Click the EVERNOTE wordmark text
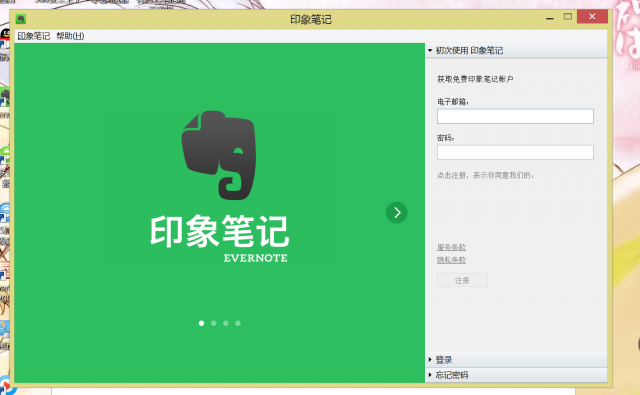This screenshot has height=395, width=640. 256,258
